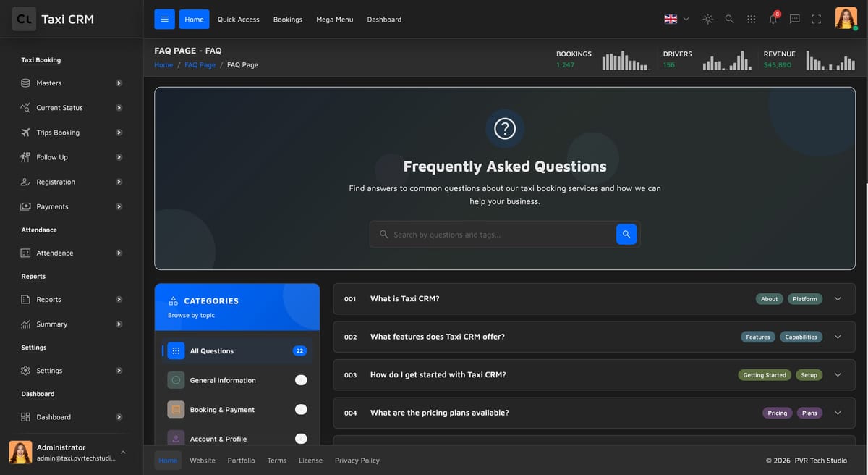Expand FAQ 003 get started chevron
This screenshot has width=868, height=475.
coord(838,375)
